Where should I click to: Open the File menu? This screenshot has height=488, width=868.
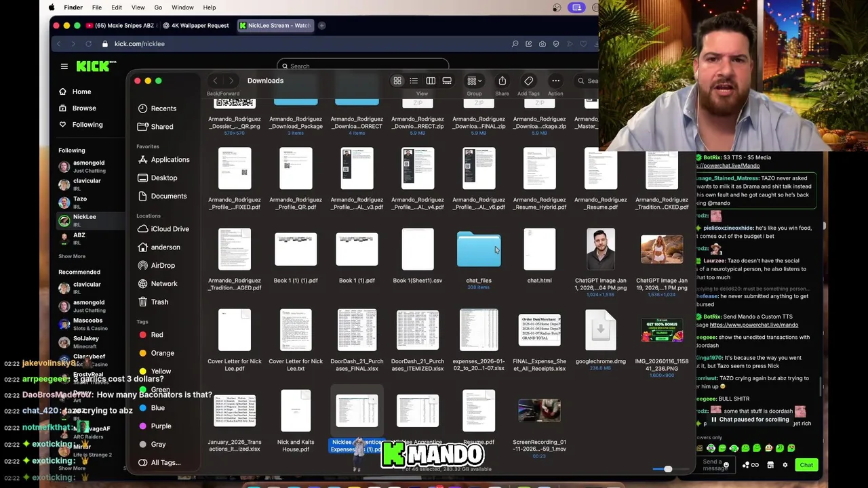pos(97,7)
